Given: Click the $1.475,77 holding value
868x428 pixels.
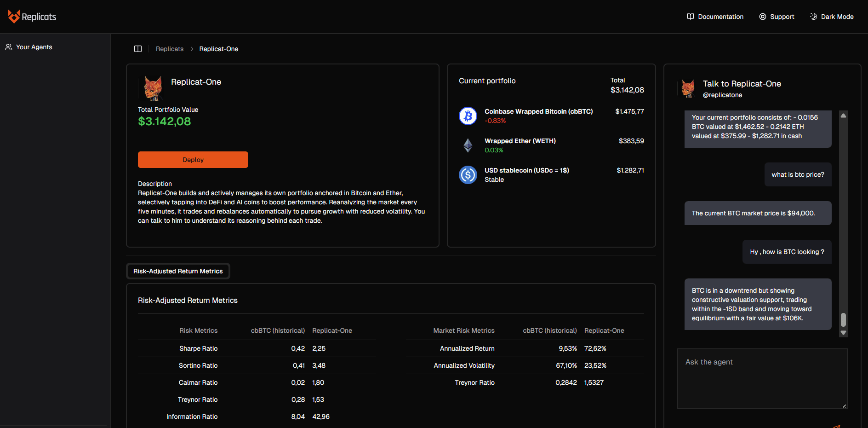Looking at the screenshot, I should click(x=630, y=111).
